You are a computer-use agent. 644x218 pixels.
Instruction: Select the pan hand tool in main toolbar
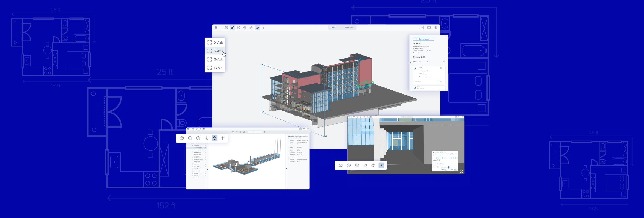click(x=251, y=28)
